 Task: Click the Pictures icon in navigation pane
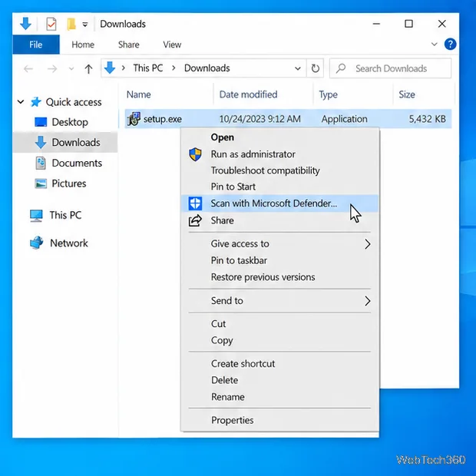coord(41,183)
